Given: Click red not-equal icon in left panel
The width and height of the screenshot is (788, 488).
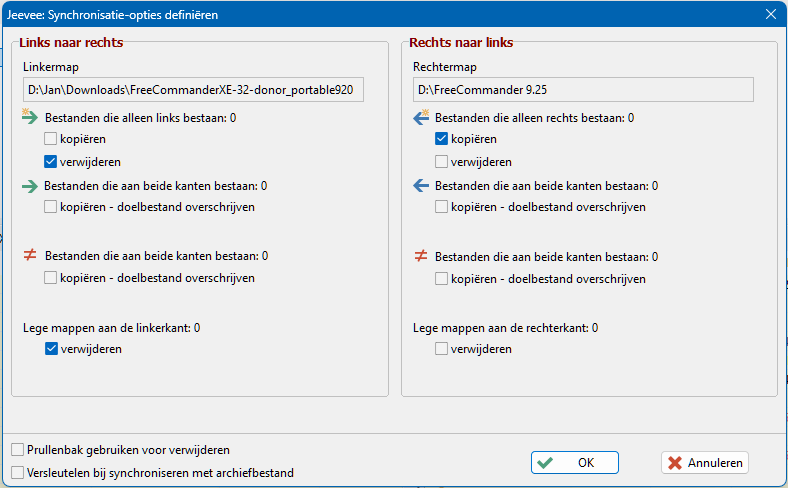Looking at the screenshot, I should [x=30, y=255].
